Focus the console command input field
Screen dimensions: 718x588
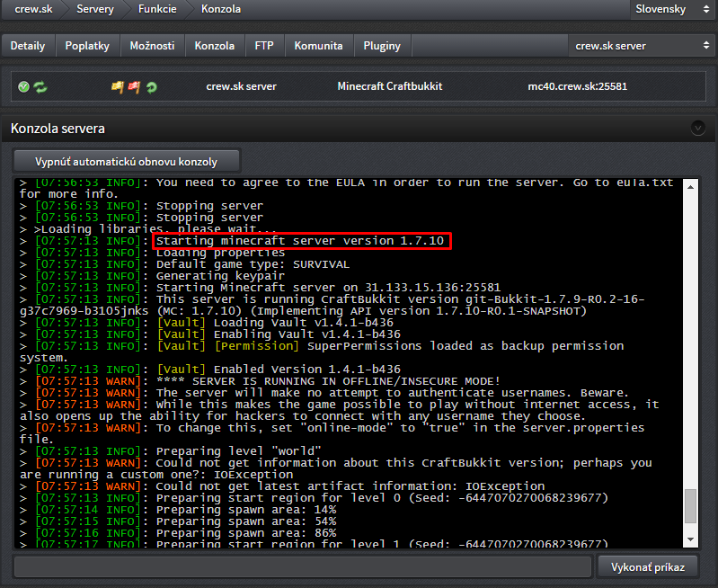pos(303,567)
